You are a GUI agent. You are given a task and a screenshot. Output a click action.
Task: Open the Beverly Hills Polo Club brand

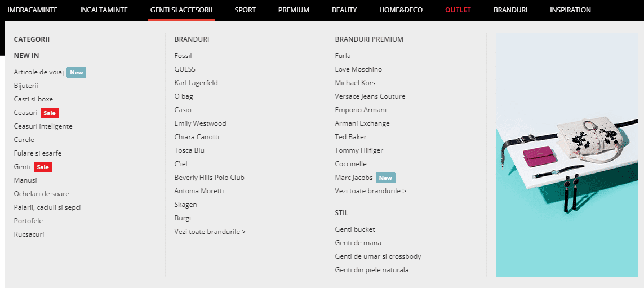pyautogui.click(x=209, y=178)
